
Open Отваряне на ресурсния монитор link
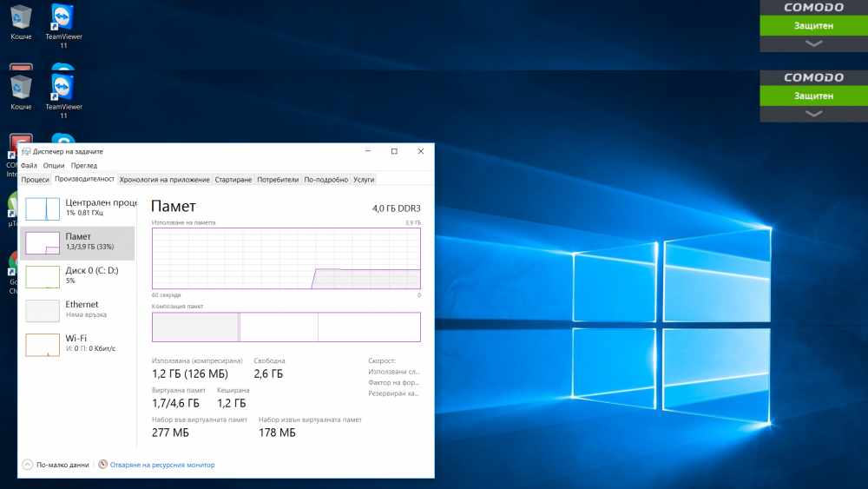point(162,465)
